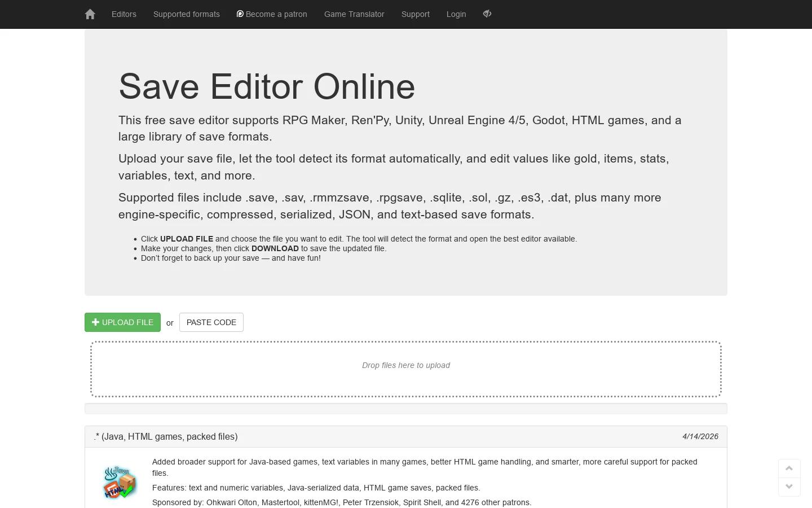This screenshot has width=812, height=508.
Task: Click the drop files upload area
Action: tap(406, 369)
